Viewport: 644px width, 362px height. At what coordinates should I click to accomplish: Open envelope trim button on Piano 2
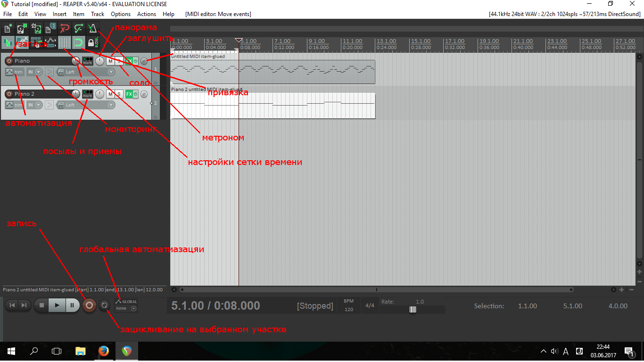tap(14, 105)
